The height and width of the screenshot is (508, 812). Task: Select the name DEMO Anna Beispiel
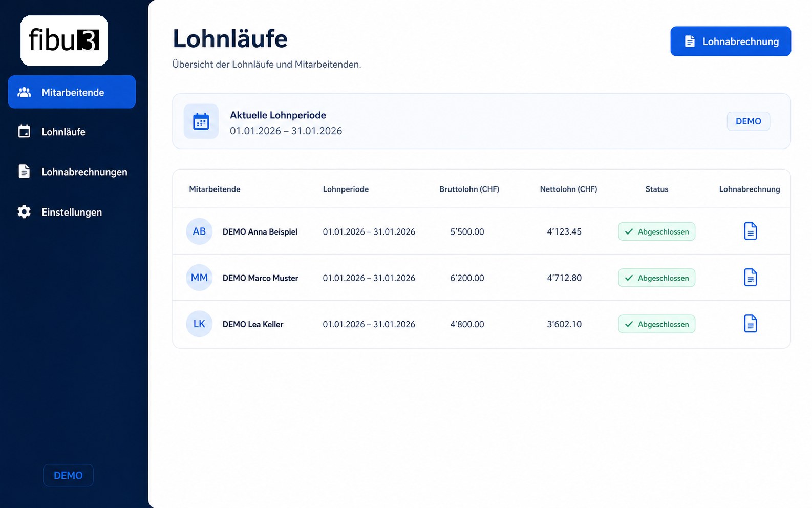[260, 232]
